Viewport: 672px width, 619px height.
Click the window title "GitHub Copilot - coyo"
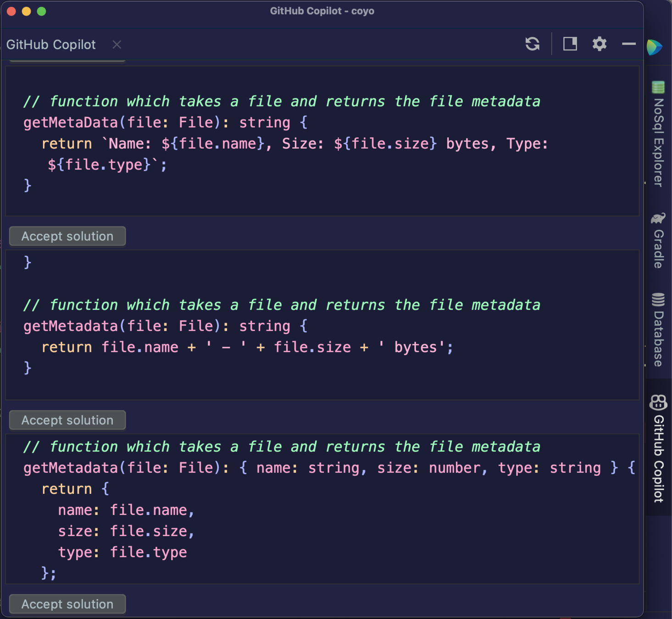(322, 11)
